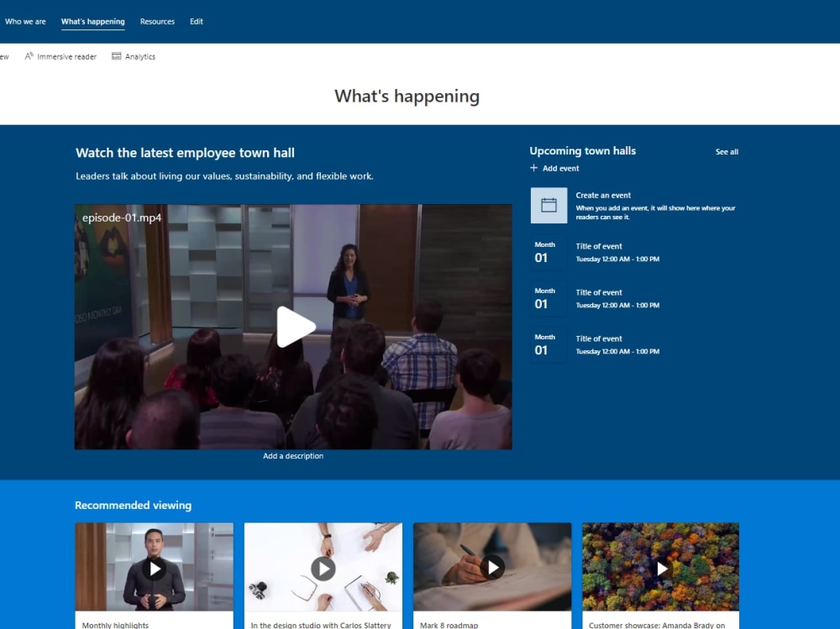840x629 pixels.
Task: Click See all upcoming town halls
Action: (x=727, y=152)
